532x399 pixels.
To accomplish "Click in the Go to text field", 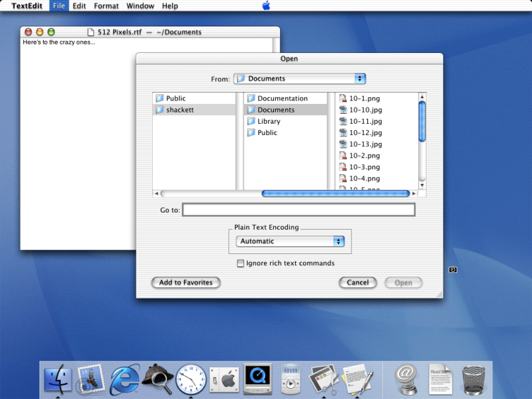I will [298, 210].
